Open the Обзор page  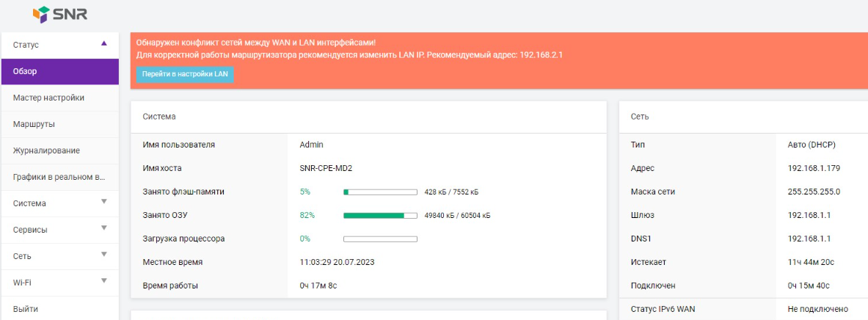coord(59,71)
